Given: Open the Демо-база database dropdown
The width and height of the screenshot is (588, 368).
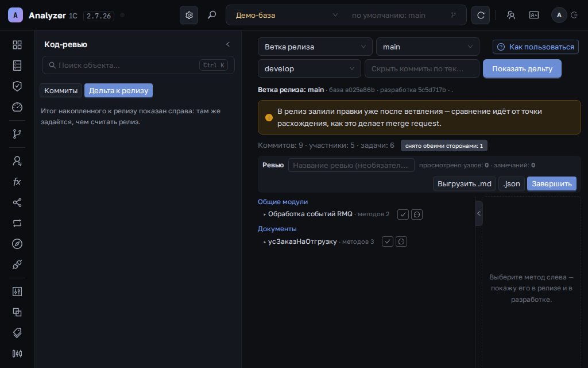Looking at the screenshot, I should [x=287, y=15].
